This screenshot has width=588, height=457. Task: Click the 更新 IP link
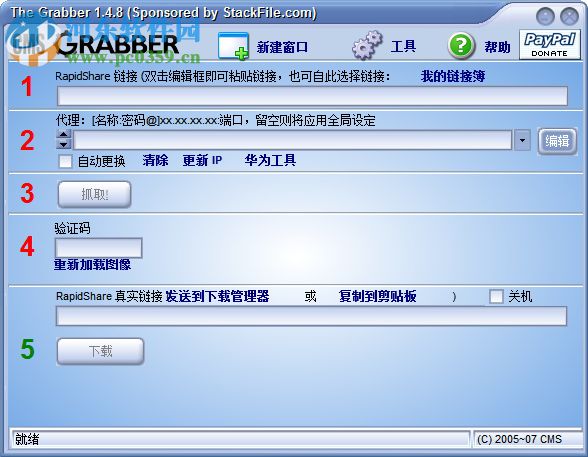(202, 160)
